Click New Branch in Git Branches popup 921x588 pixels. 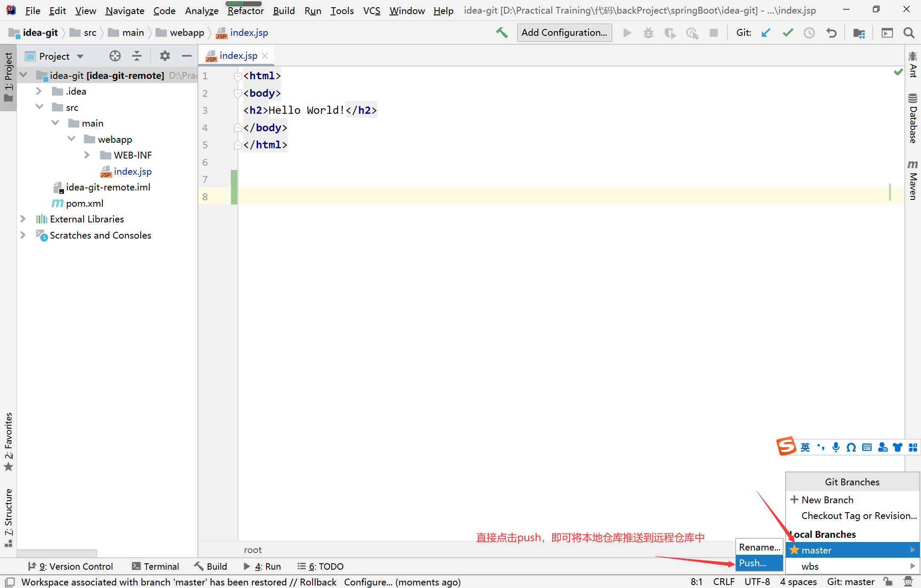pos(852,499)
